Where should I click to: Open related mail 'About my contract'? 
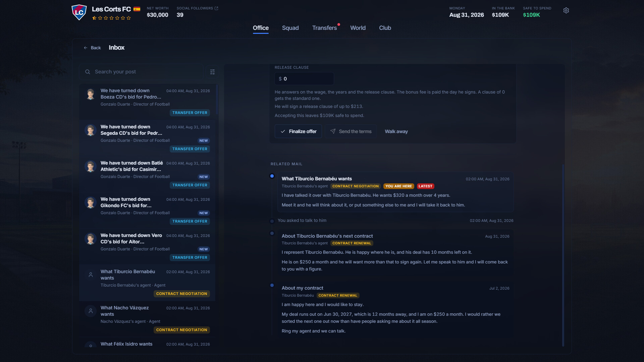point(395,309)
